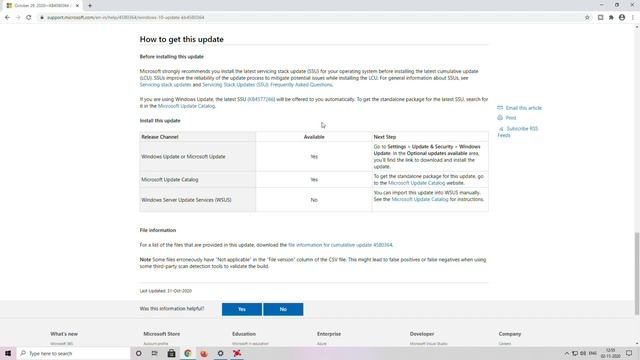This screenshot has height=360, width=640.
Task: Open Servicing Stack Updates FAQ link
Action: point(267,84)
